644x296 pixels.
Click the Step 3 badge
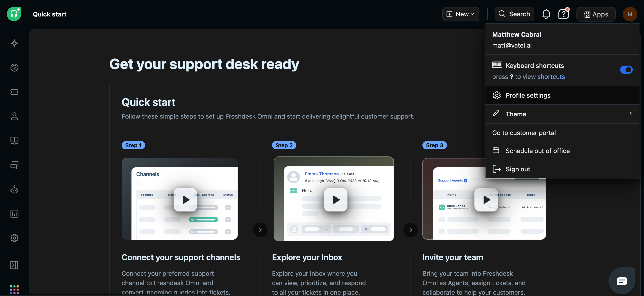click(x=435, y=145)
